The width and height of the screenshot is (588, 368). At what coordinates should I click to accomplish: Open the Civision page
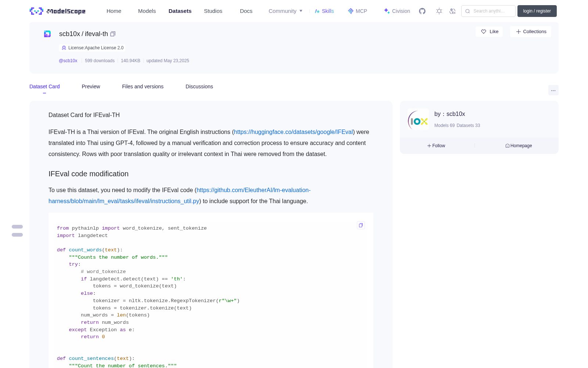(397, 11)
